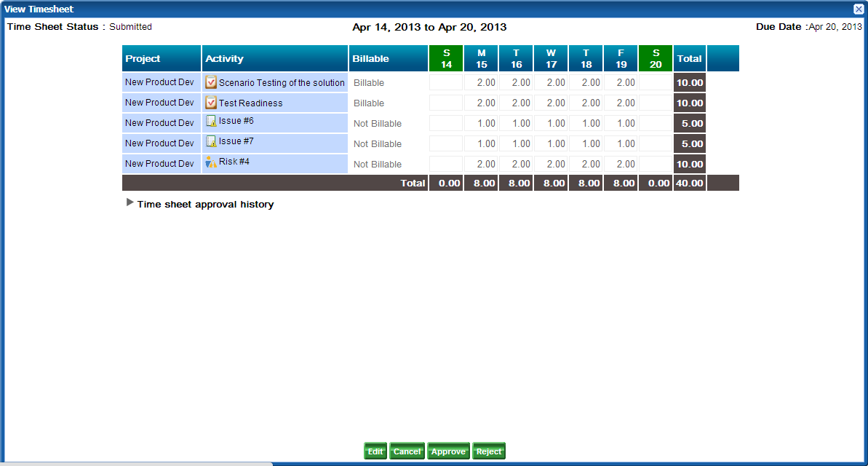868x466 pixels.
Task: Close the View Timesheet dialog
Action: click(859, 9)
